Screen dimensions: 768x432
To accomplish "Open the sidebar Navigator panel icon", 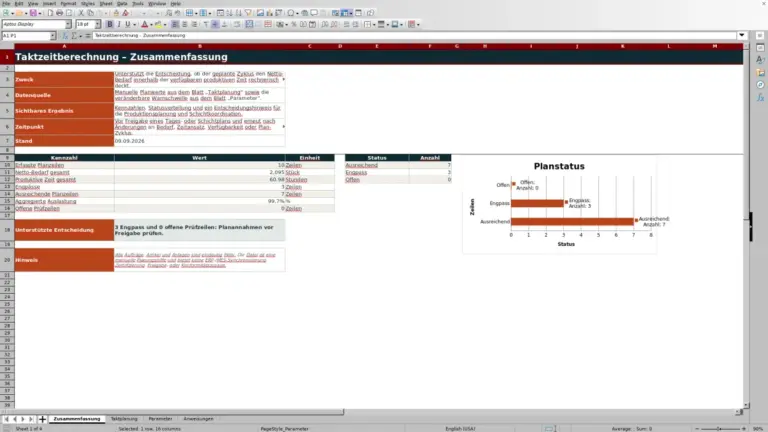I will pyautogui.click(x=760, y=85).
